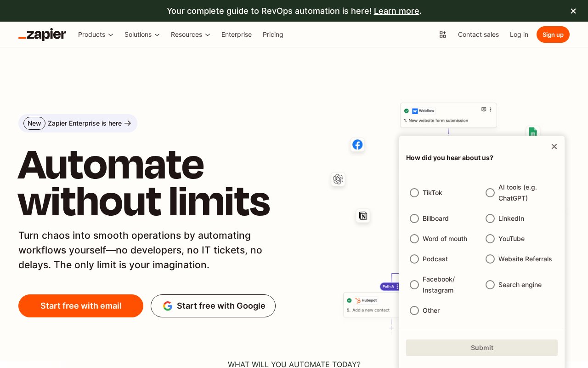Click the Google Sheets app icon
Screen dimensions: 588x368
point(533,132)
